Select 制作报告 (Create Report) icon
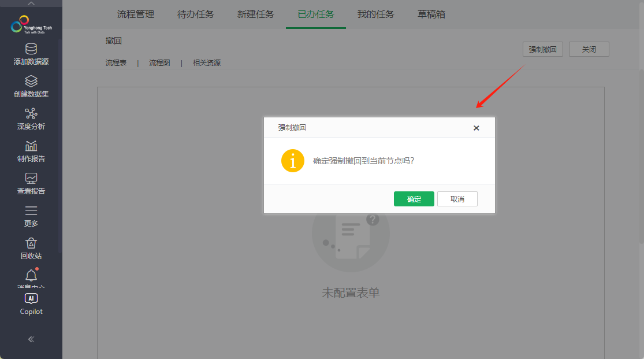This screenshot has width=644, height=359. pos(31,151)
